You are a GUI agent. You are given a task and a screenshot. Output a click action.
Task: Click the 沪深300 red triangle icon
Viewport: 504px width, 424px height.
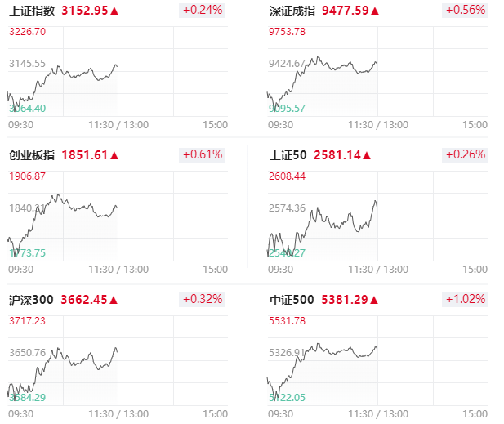click(x=114, y=301)
